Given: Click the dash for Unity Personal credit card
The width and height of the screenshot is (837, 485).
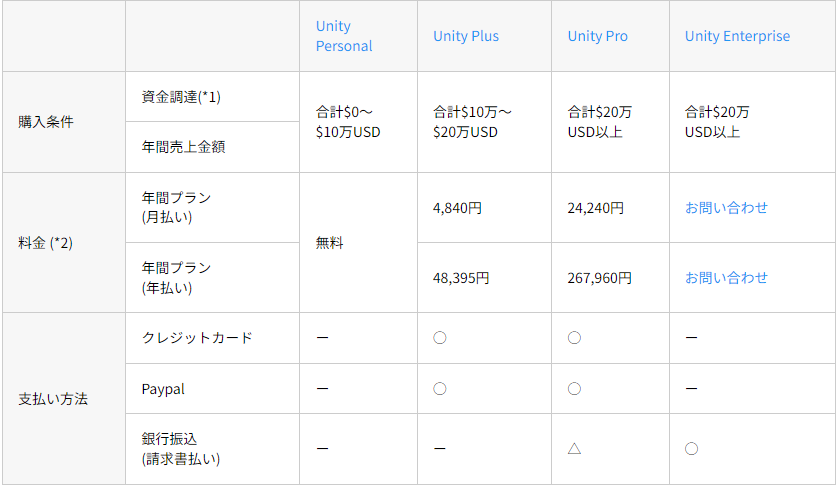Looking at the screenshot, I should pos(322,338).
